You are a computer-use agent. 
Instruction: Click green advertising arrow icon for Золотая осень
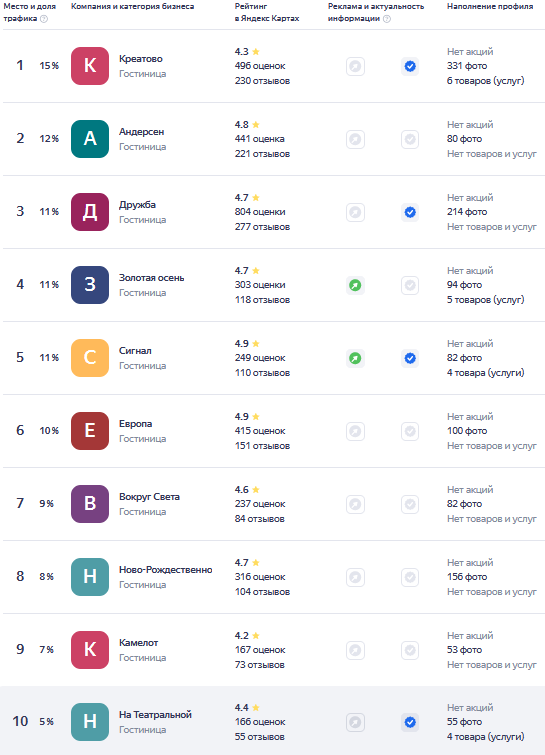tap(355, 285)
